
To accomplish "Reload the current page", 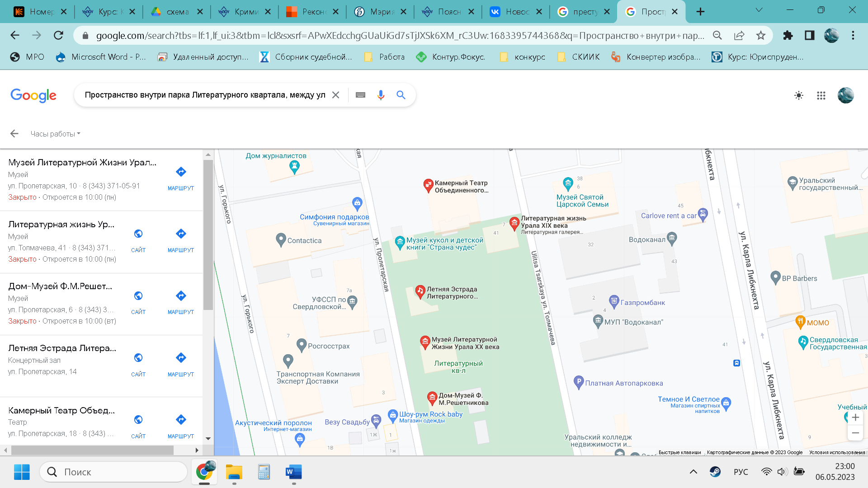I will coord(58,35).
